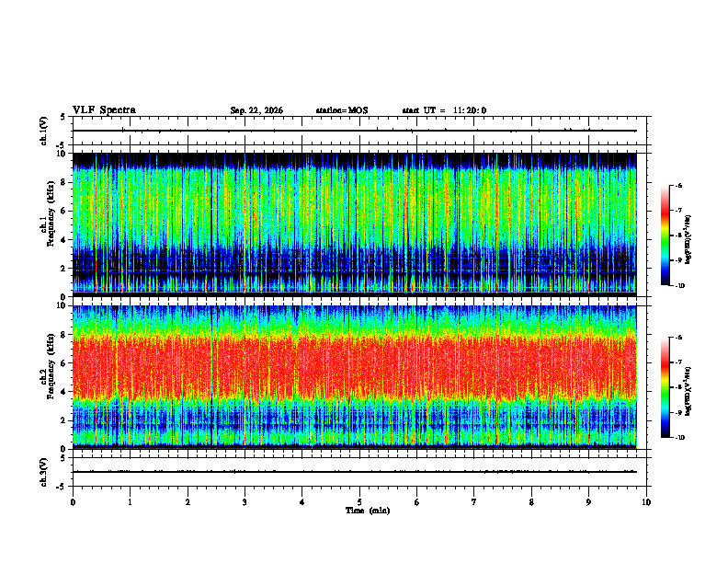Click the ch.1 spectrogram color bar
Image resolution: width=728 pixels, height=563 pixels.
point(665,236)
